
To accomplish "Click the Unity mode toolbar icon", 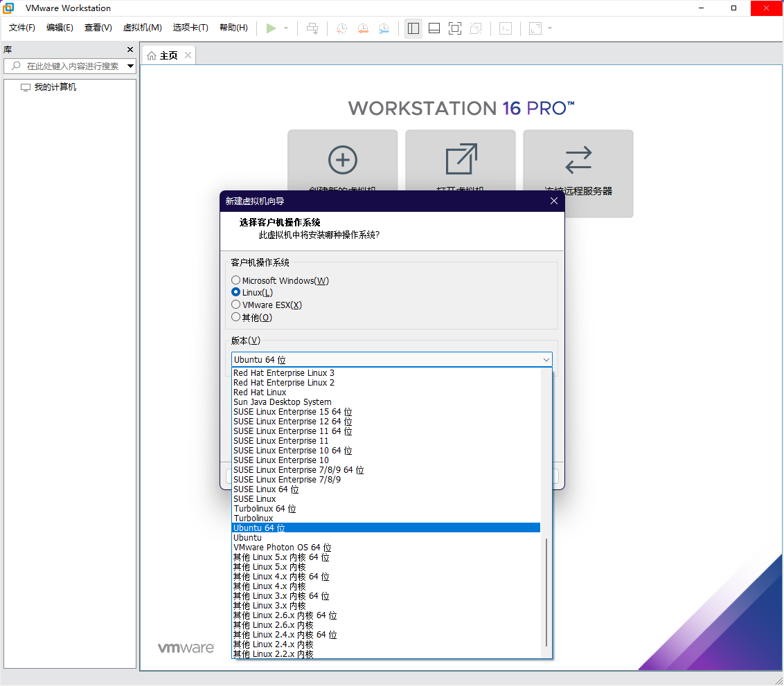I will pyautogui.click(x=476, y=28).
